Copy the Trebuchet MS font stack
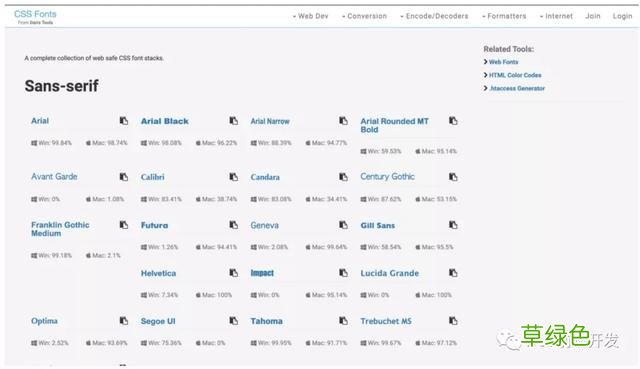This screenshot has height=369, width=640. (x=453, y=321)
